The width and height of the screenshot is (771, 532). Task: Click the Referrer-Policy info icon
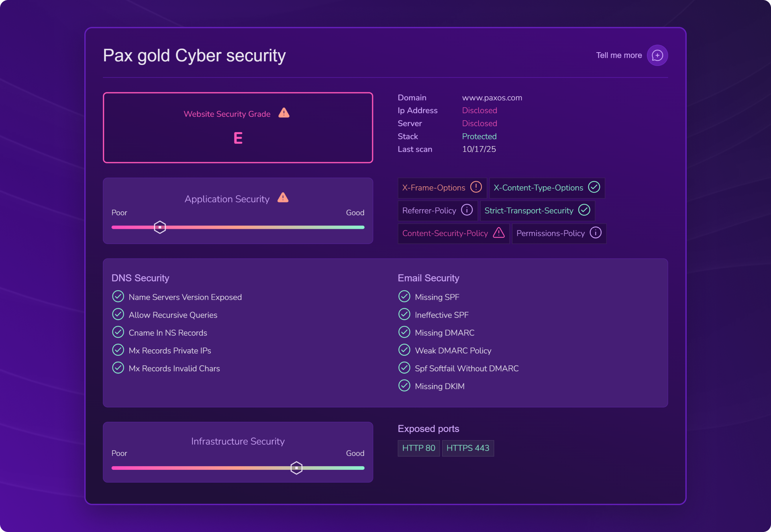coord(467,210)
